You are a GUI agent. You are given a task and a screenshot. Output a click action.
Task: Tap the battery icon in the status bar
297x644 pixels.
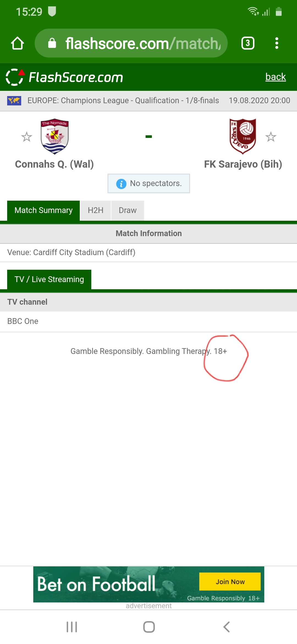(279, 12)
